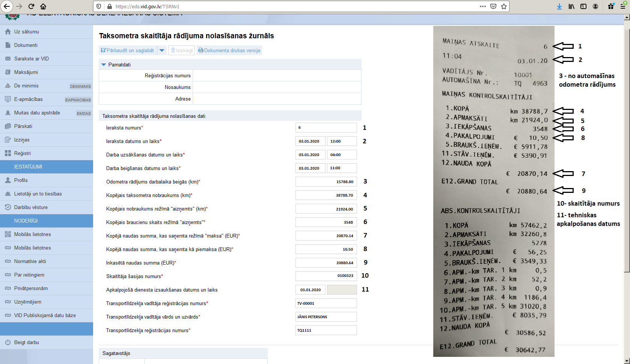
Task: Select Pārskati from the left menu
Action: 23,126
